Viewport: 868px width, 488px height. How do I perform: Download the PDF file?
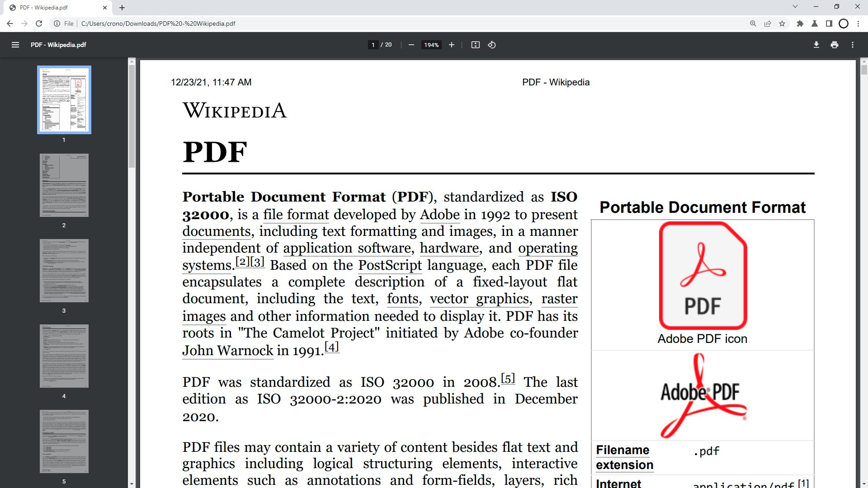pyautogui.click(x=816, y=45)
